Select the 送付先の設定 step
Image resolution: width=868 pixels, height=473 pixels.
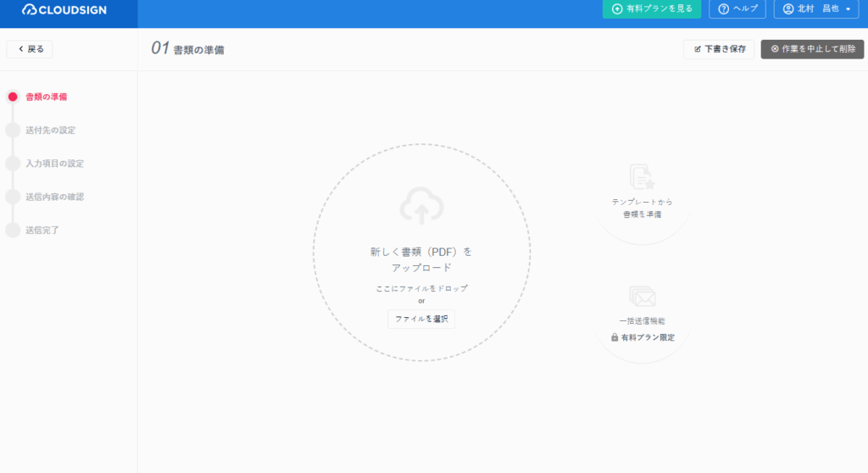tap(50, 131)
